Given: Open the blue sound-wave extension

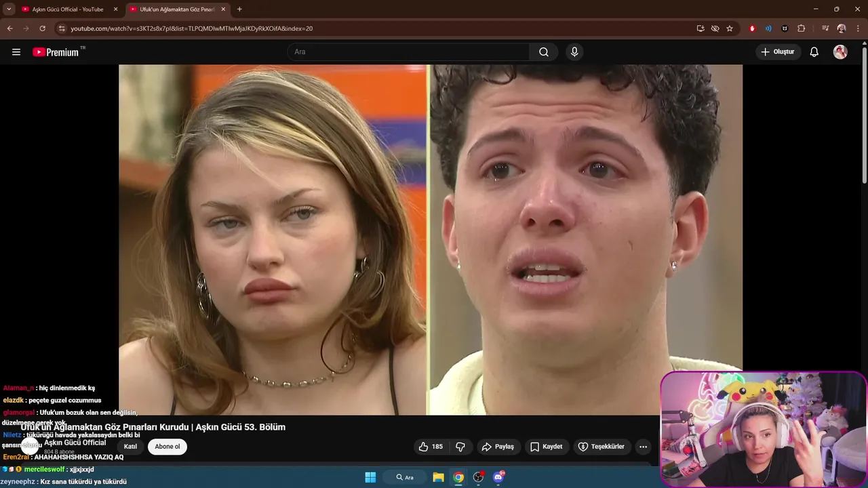Looking at the screenshot, I should (768, 28).
